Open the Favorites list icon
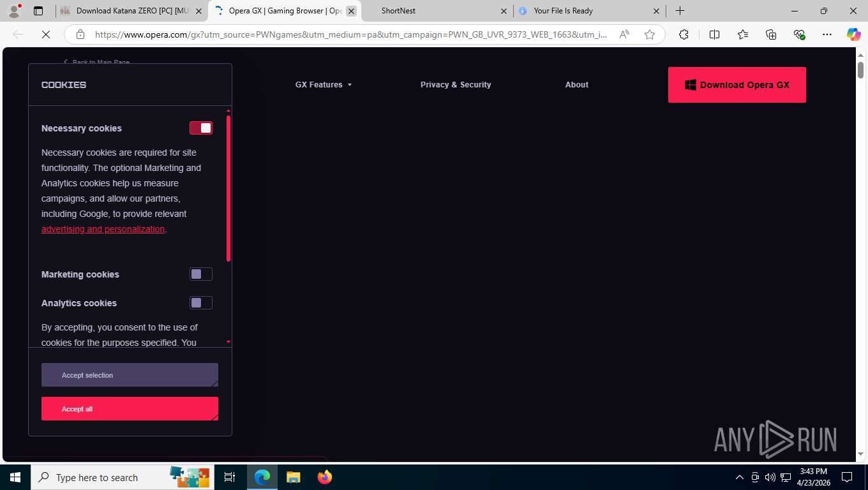 [743, 35]
